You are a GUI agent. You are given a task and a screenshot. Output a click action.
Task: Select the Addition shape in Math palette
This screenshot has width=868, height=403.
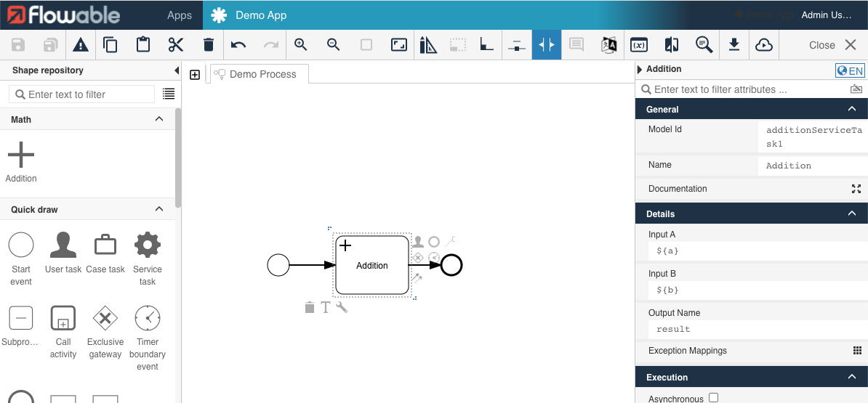pyautogui.click(x=21, y=162)
